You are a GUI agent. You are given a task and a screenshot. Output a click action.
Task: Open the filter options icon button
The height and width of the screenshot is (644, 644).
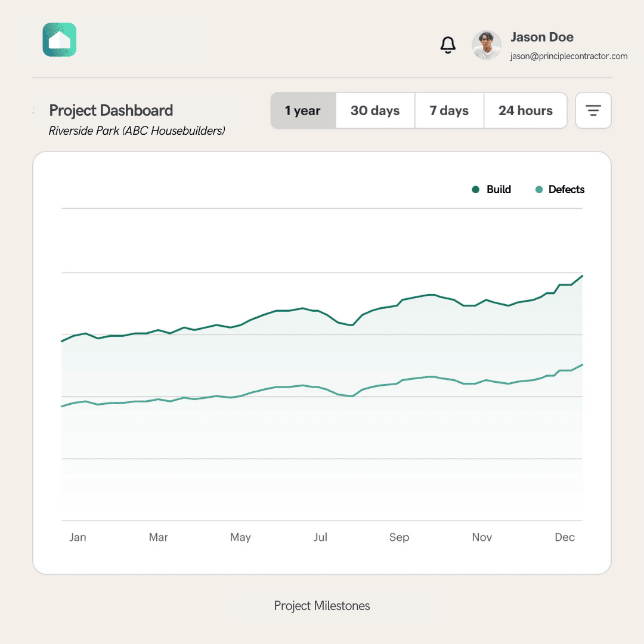pyautogui.click(x=593, y=110)
